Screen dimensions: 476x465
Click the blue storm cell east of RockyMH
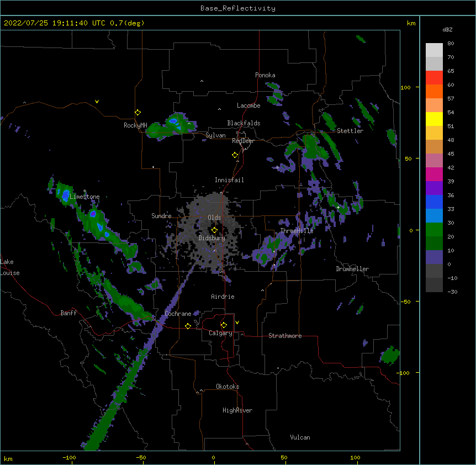pyautogui.click(x=173, y=121)
